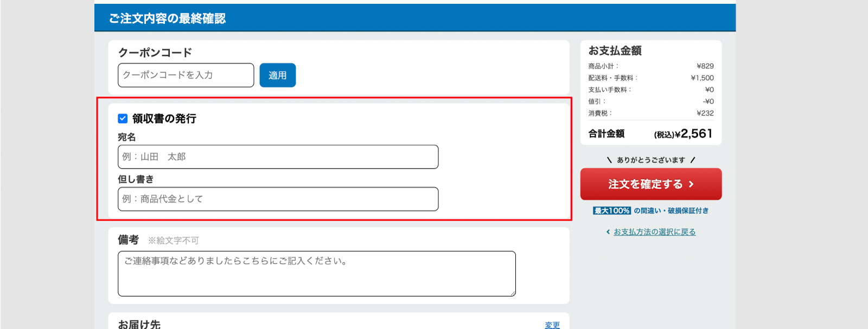Click the arrow chevron on 注文を確定する
868x329 pixels.
[691, 184]
